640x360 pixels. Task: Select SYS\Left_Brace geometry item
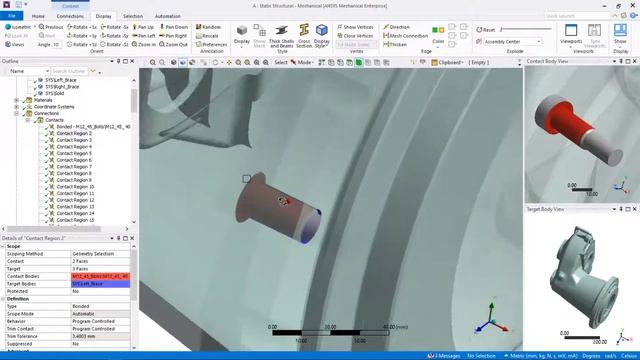[61, 80]
